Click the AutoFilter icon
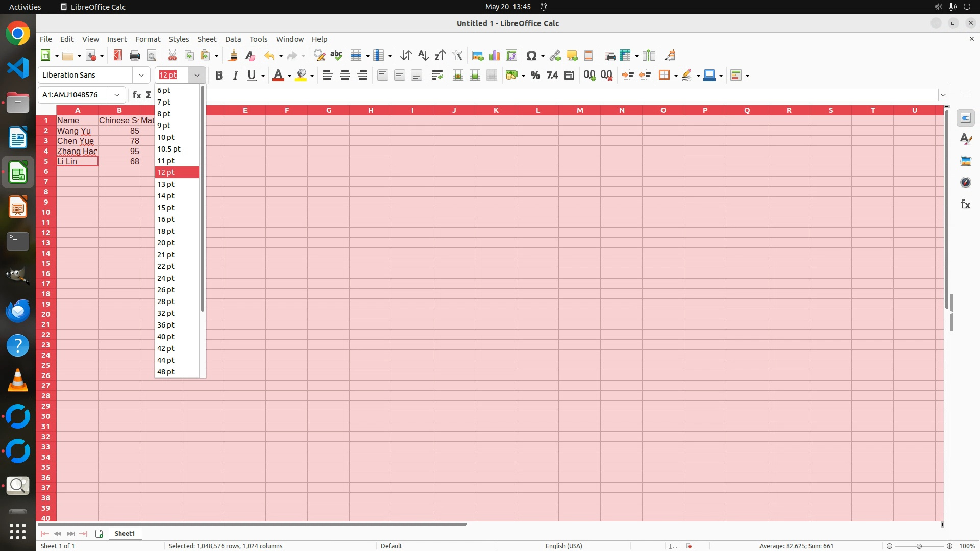The height and width of the screenshot is (551, 980). point(457,56)
